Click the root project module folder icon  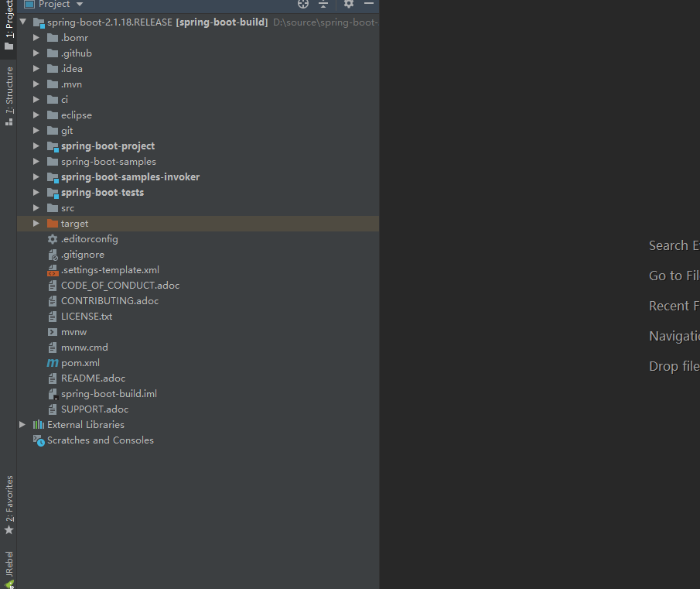pyautogui.click(x=39, y=22)
